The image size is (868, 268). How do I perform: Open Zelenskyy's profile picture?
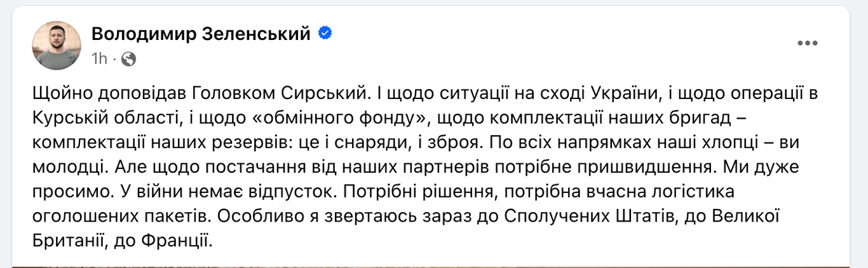pyautogui.click(x=57, y=45)
